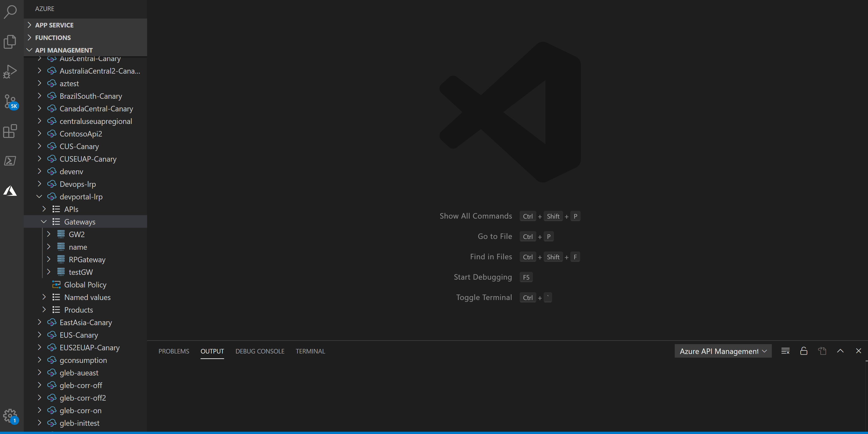
Task: Toggle auto-scroll lock in Output panel
Action: coord(804,351)
